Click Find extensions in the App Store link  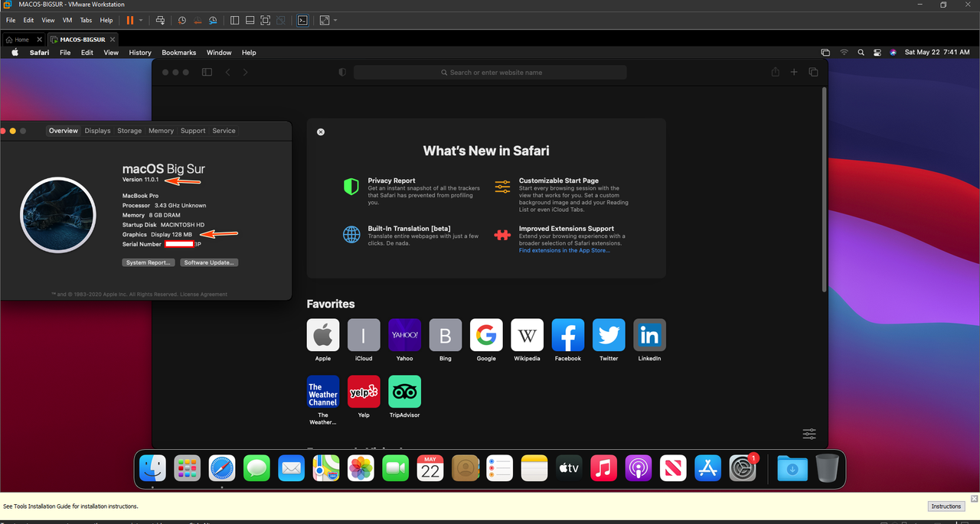tap(564, 250)
